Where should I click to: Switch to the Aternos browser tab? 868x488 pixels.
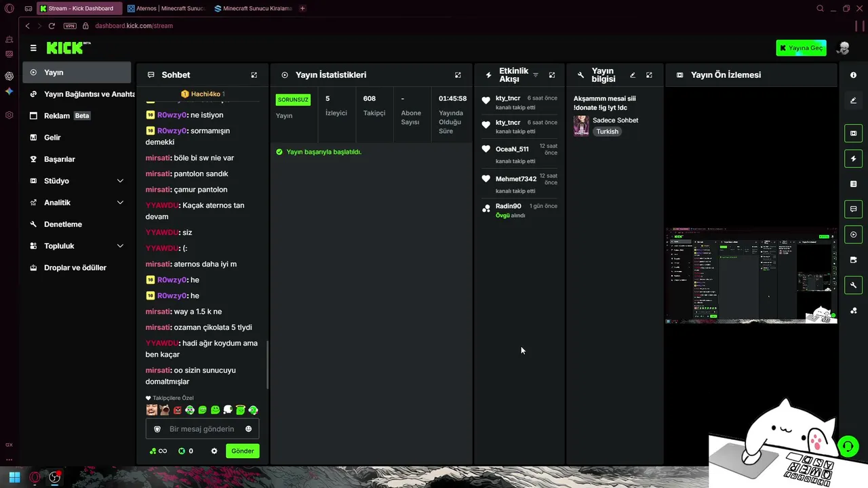click(166, 8)
